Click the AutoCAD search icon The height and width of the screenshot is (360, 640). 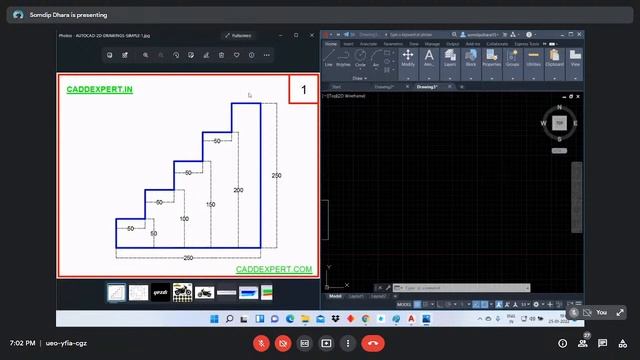pos(454,35)
